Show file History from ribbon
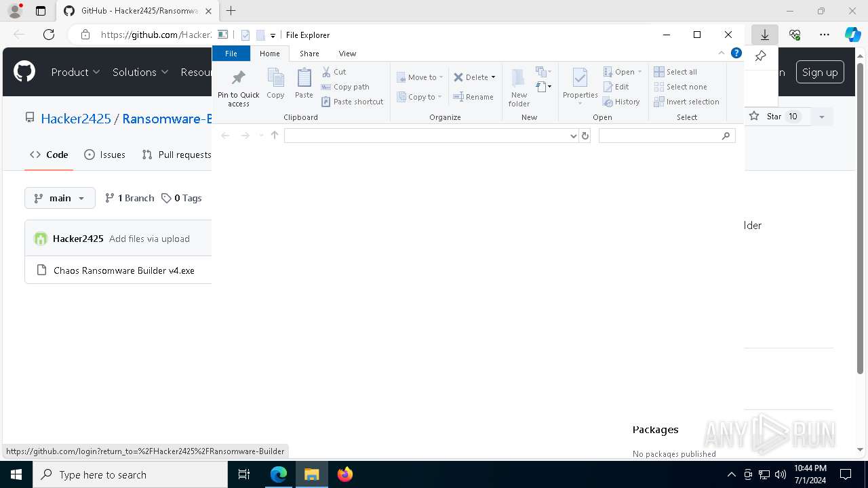The height and width of the screenshot is (488, 868). [x=621, y=102]
